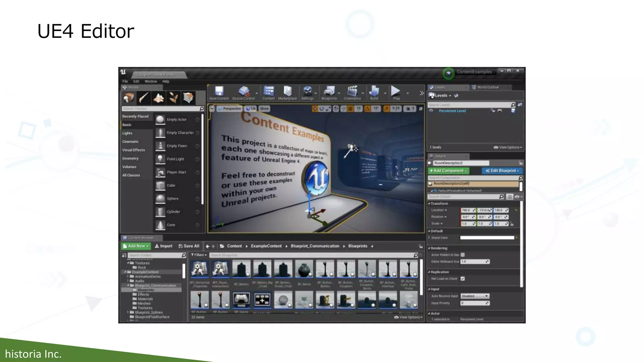Image resolution: width=644 pixels, height=362 pixels.
Task: Open the Add Component dropdown
Action: (448, 171)
